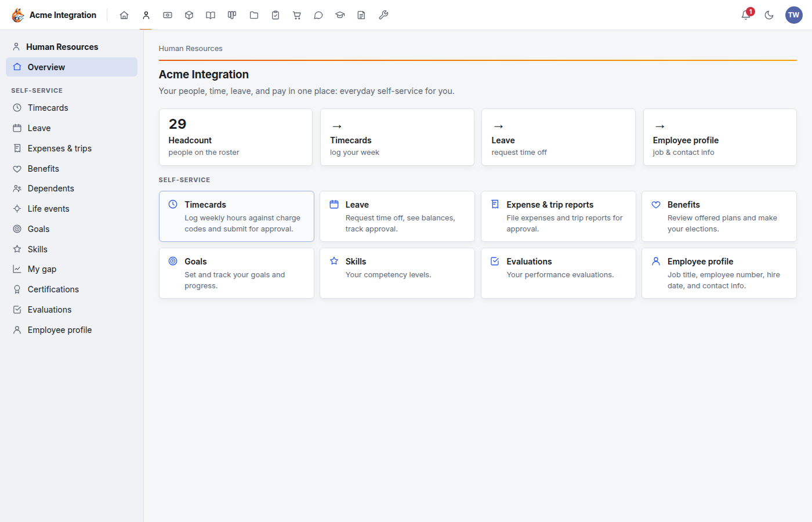Image resolution: width=812 pixels, height=522 pixels.
Task: Open Goals in the sidebar
Action: (x=71, y=229)
